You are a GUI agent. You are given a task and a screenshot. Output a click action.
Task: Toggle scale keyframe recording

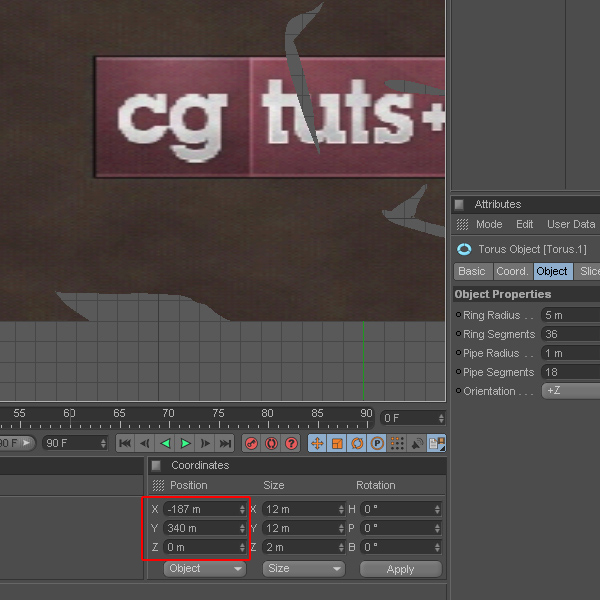point(337,443)
